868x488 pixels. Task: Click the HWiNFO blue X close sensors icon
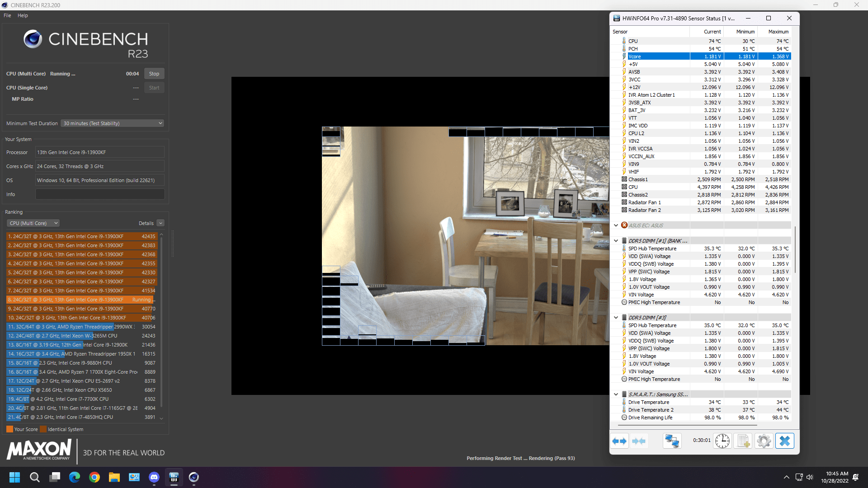785,441
